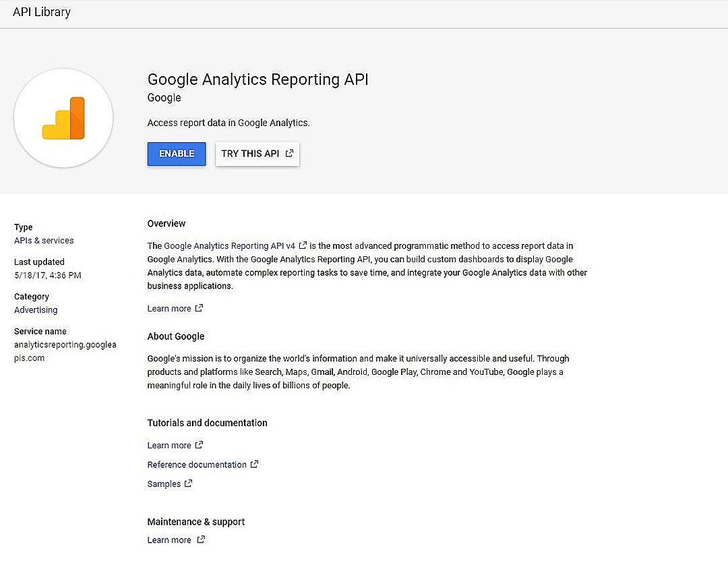
Task: Click the APIs & services type value
Action: tap(44, 241)
